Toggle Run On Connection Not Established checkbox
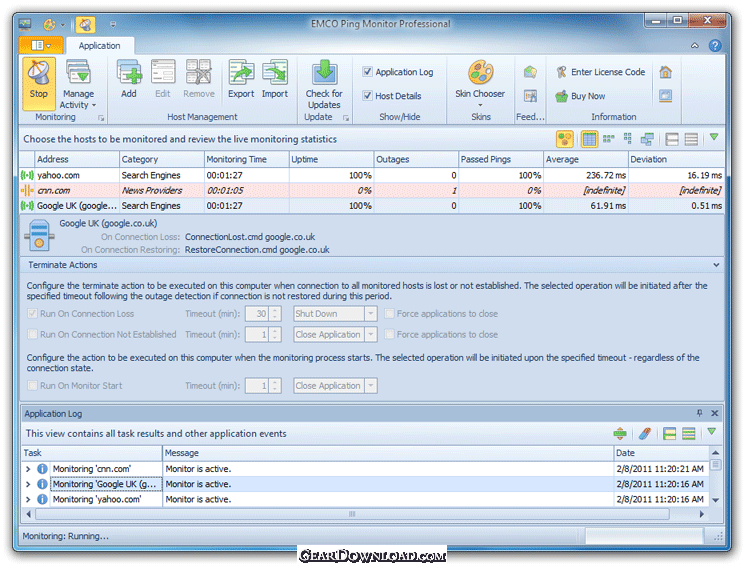The image size is (744, 564). [x=32, y=334]
